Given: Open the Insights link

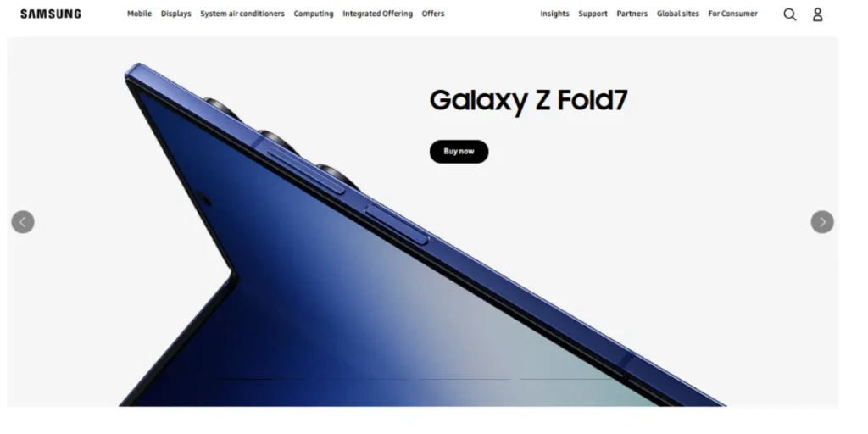Looking at the screenshot, I should 554,14.
